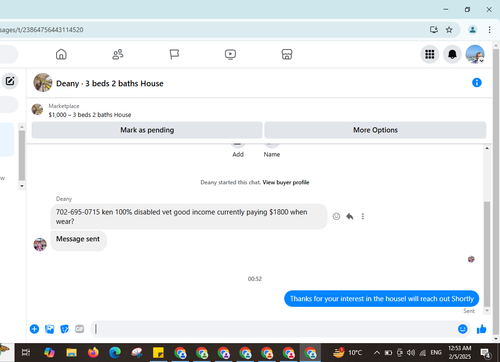This screenshot has width=500, height=362.
Task: Open Sticky Notes from the taskbar
Action: [158, 352]
